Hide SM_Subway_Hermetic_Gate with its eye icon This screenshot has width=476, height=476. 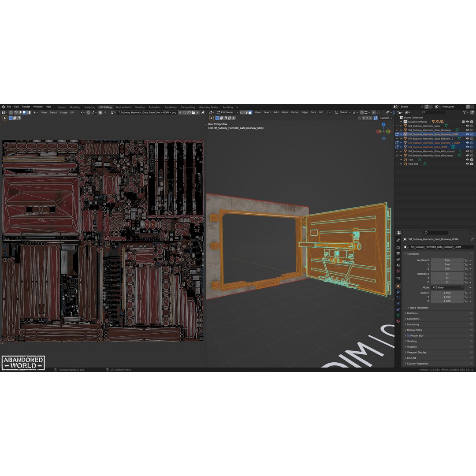tap(467, 126)
